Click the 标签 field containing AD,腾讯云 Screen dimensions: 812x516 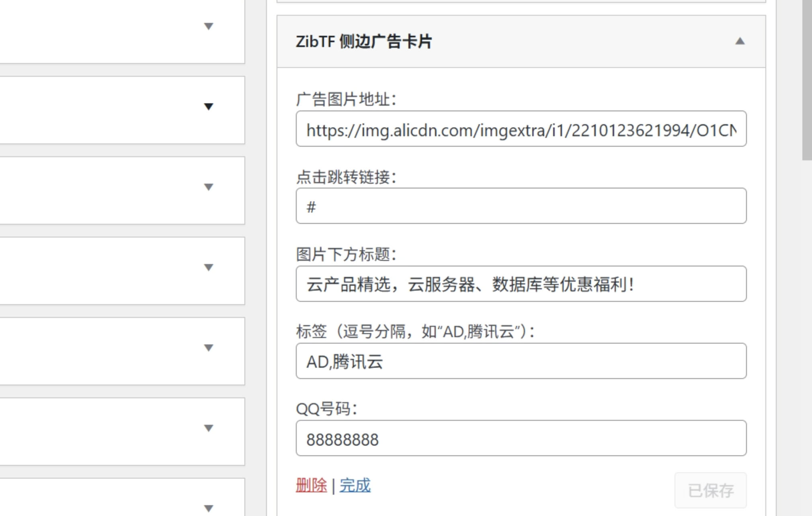[x=521, y=361]
